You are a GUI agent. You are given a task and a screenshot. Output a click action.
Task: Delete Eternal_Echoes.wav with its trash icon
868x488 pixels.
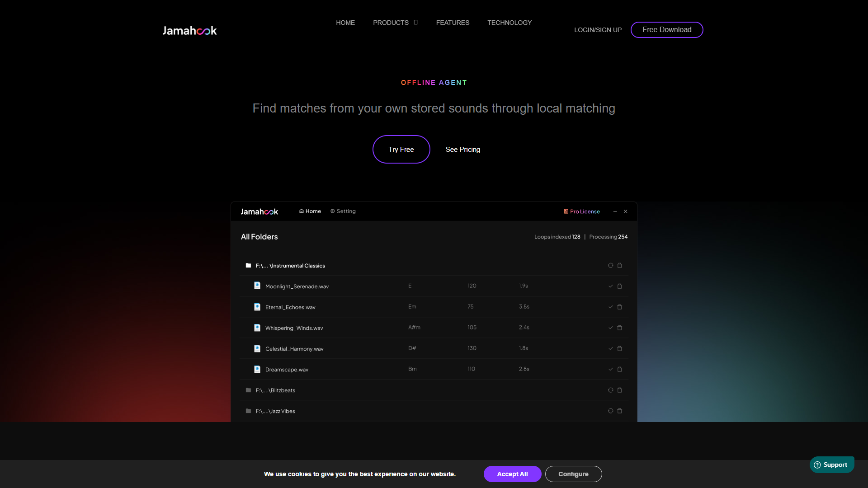point(620,307)
